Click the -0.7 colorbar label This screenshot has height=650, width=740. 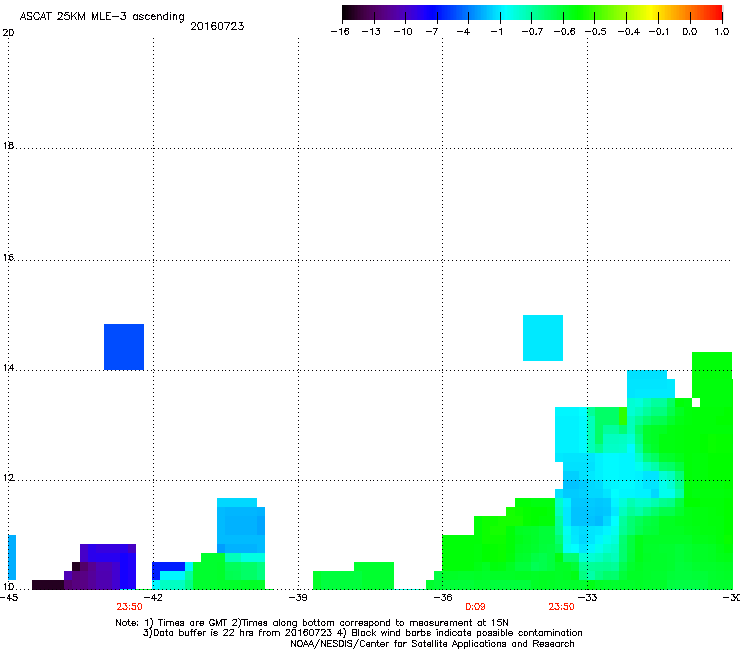coord(532,32)
